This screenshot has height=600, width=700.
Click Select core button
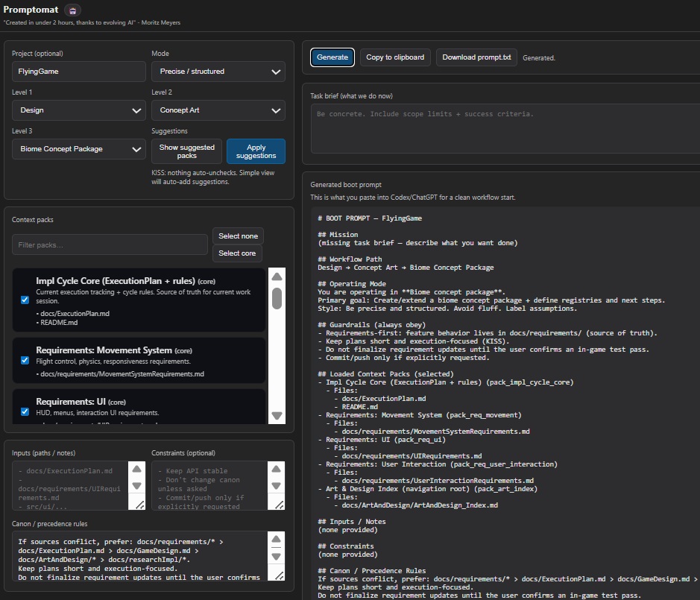[x=237, y=253]
